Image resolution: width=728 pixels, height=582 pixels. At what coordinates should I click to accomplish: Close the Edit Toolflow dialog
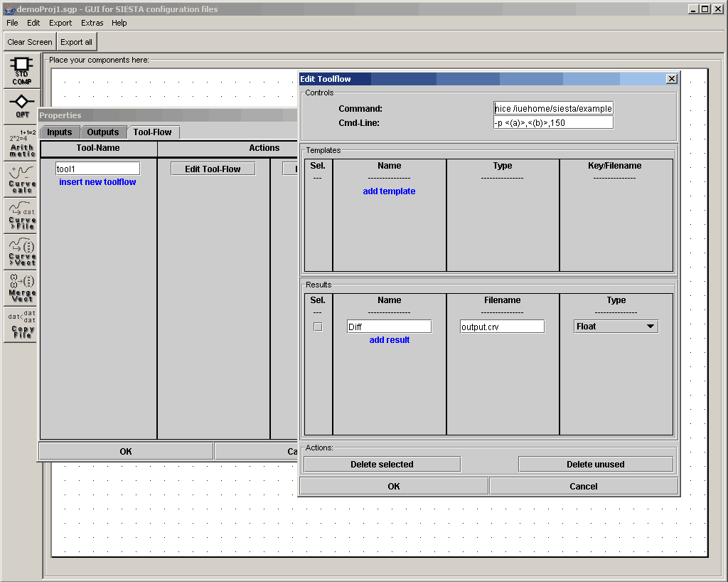pyautogui.click(x=671, y=79)
